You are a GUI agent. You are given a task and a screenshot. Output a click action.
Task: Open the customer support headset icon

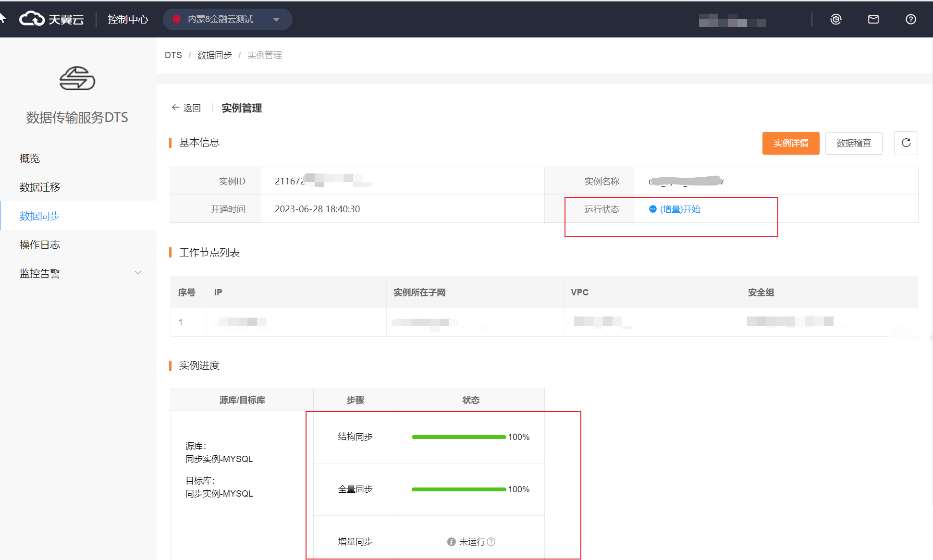coord(835,19)
